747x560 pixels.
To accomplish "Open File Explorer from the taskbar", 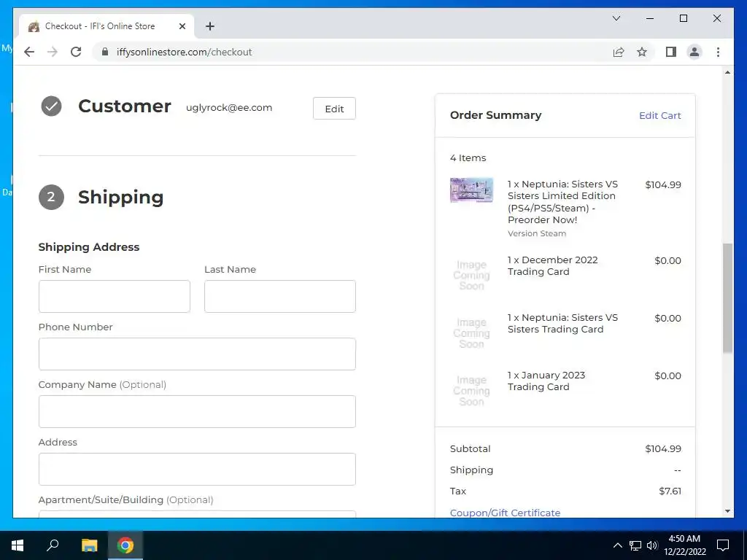I will pos(89,545).
